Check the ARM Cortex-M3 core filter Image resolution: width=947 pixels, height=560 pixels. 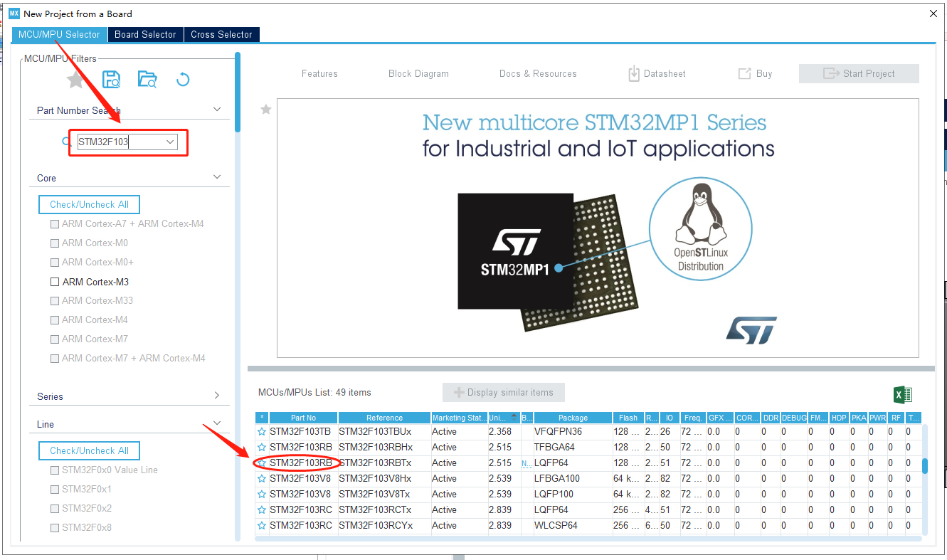(x=55, y=281)
